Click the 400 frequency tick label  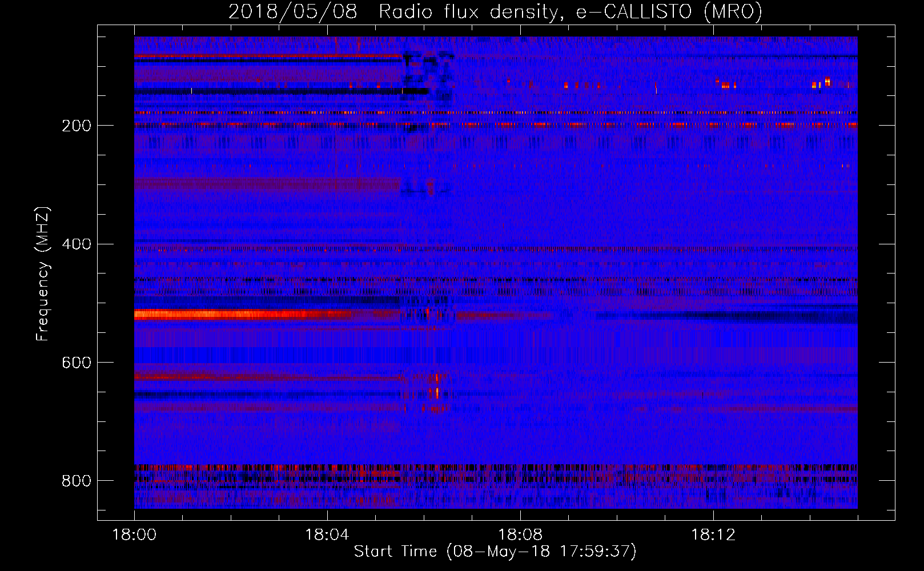tap(77, 244)
